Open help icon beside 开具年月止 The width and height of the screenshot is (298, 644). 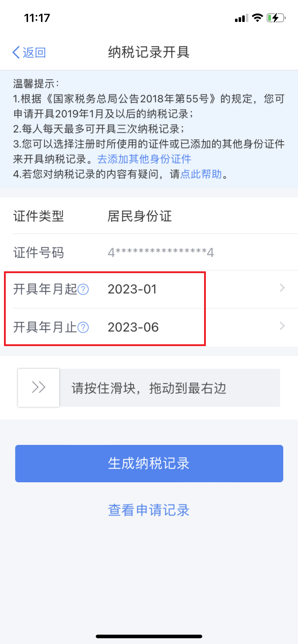coord(83,327)
